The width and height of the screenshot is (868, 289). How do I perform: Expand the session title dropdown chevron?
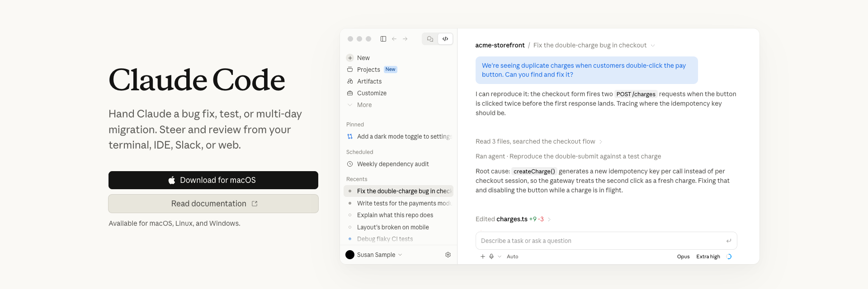click(653, 46)
